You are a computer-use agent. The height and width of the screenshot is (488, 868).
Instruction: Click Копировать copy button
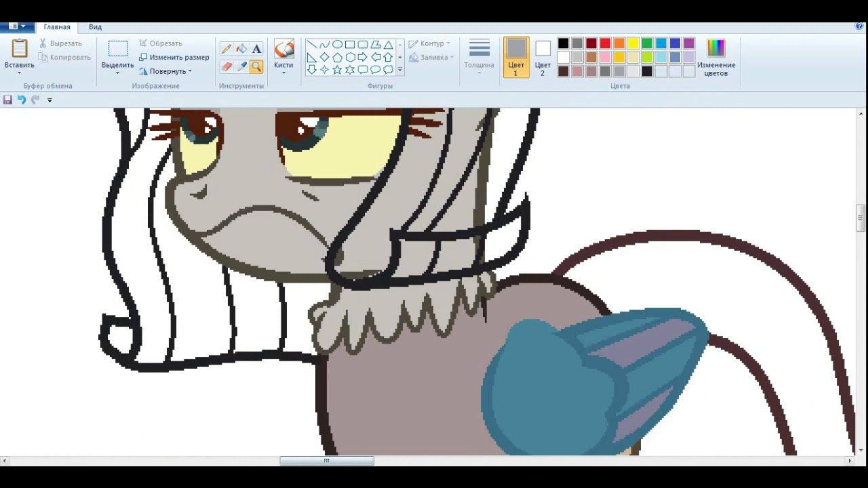point(64,58)
